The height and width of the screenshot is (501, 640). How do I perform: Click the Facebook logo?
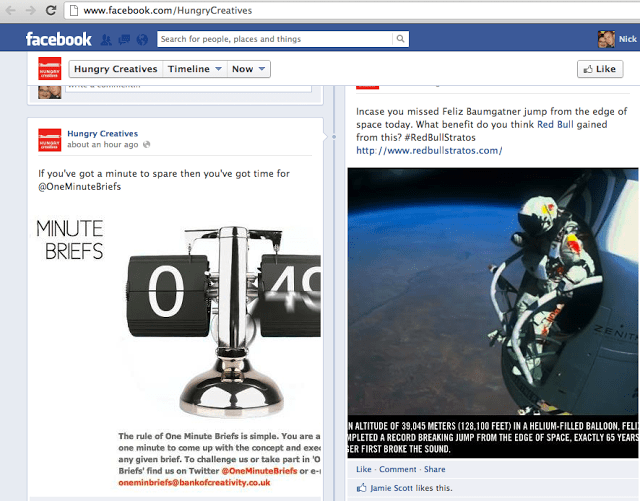tap(58, 39)
